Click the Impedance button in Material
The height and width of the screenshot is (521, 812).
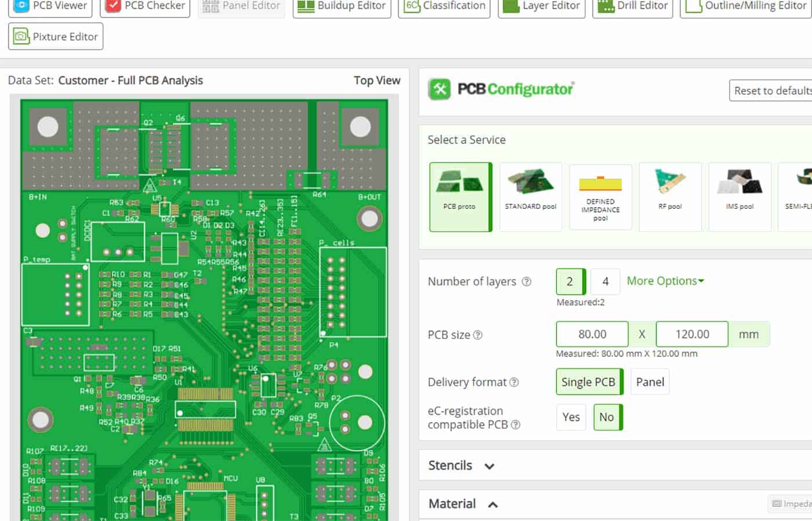pos(790,504)
